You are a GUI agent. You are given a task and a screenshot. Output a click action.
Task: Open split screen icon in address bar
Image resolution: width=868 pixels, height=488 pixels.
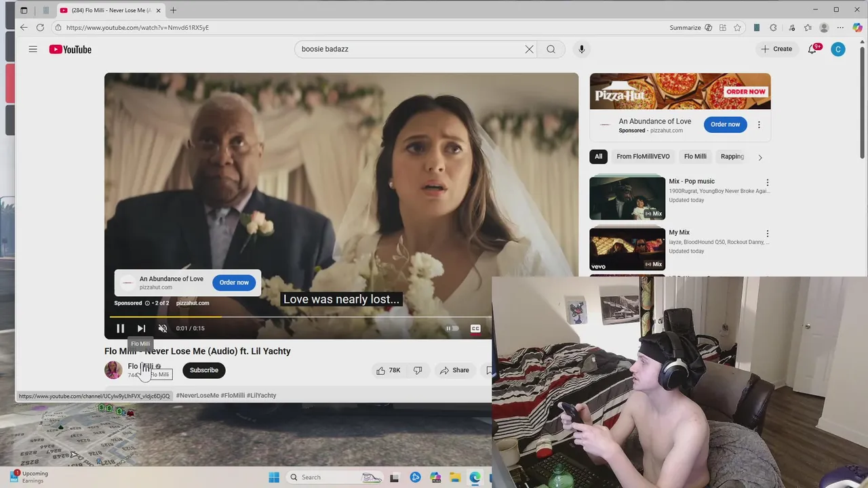coord(723,28)
